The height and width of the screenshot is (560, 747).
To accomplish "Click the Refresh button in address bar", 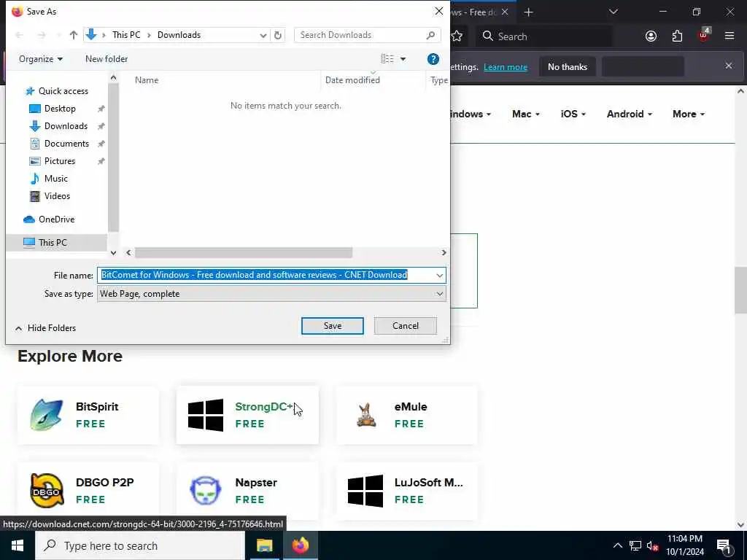I will [278, 35].
